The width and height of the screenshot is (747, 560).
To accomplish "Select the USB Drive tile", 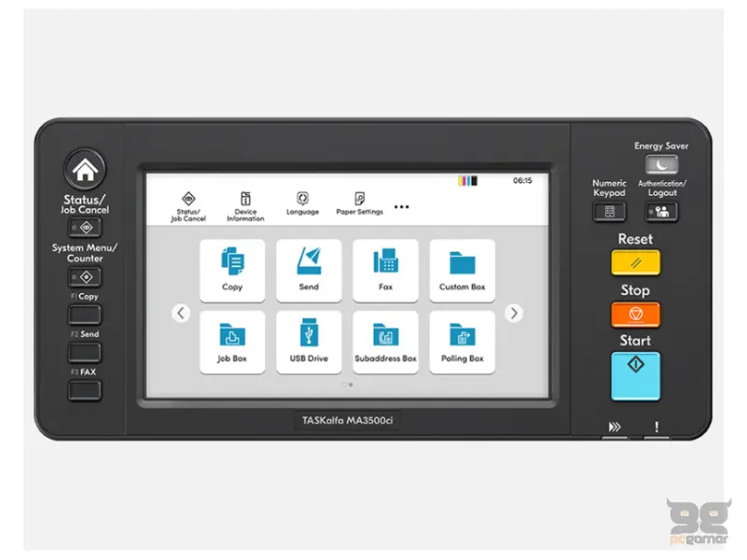I will click(x=309, y=342).
